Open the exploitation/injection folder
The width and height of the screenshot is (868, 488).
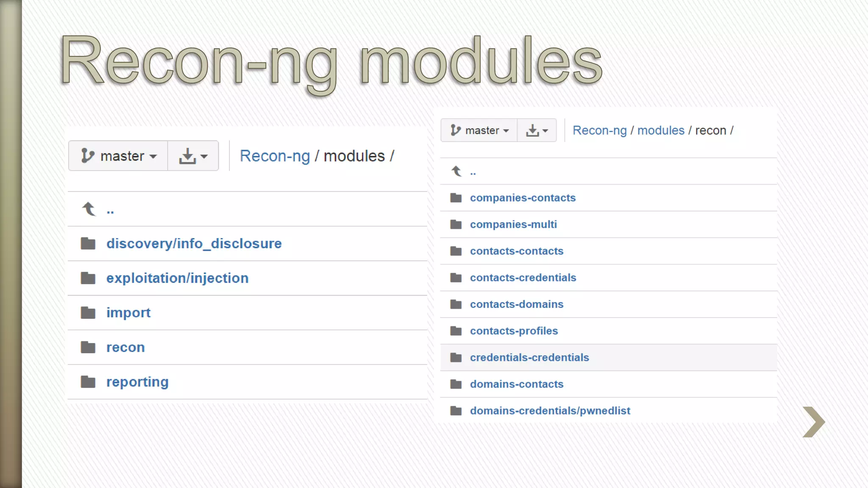177,278
